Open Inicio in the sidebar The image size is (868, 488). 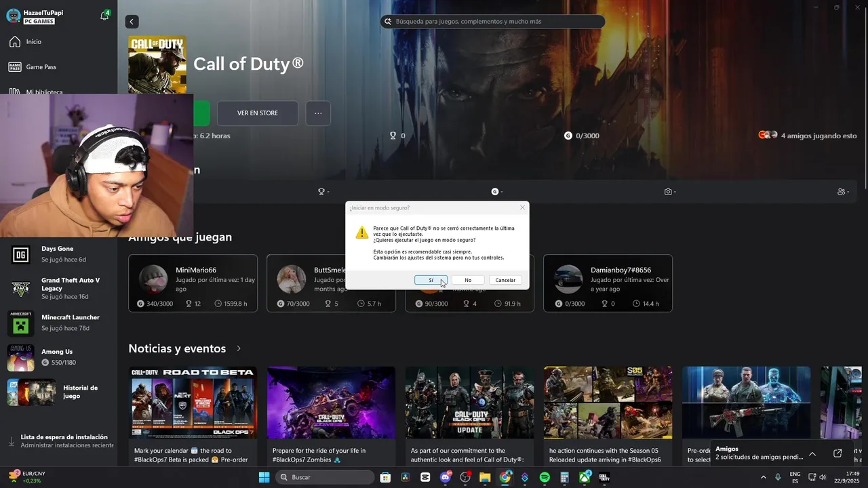click(34, 42)
